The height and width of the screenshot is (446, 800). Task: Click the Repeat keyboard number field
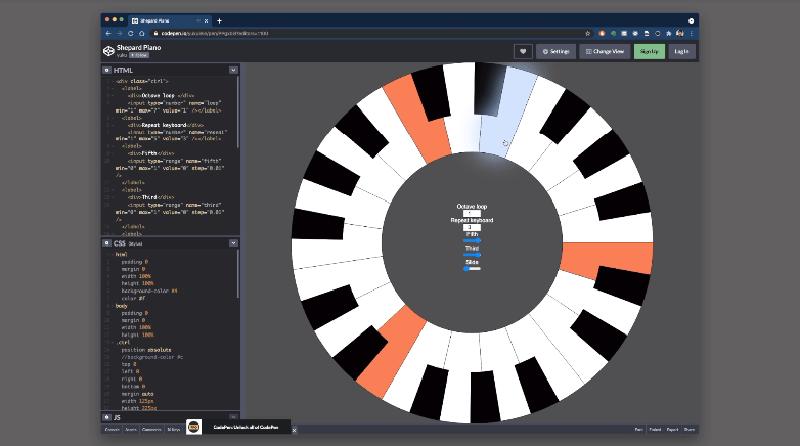[x=471, y=227]
